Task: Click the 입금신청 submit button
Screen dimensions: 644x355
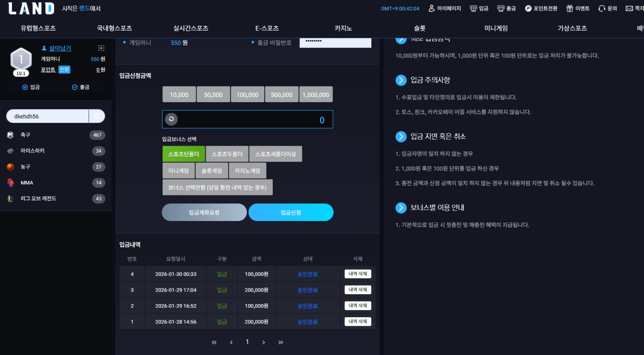Action: coord(291,212)
